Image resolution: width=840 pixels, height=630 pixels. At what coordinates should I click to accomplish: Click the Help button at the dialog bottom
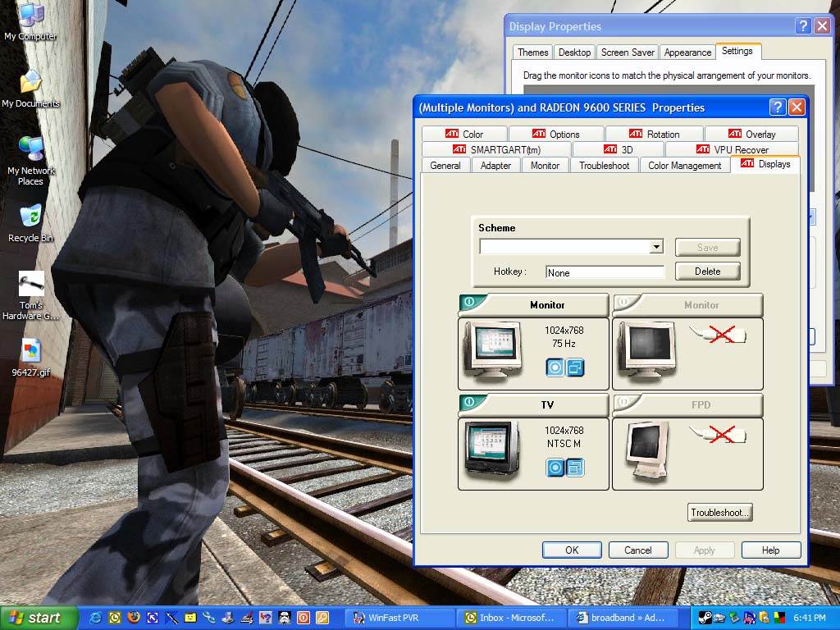[771, 550]
